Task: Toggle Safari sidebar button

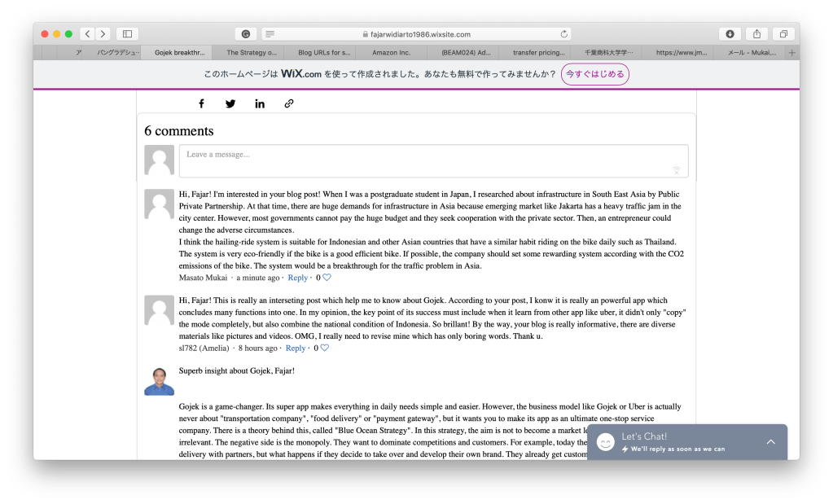Action: click(x=128, y=34)
